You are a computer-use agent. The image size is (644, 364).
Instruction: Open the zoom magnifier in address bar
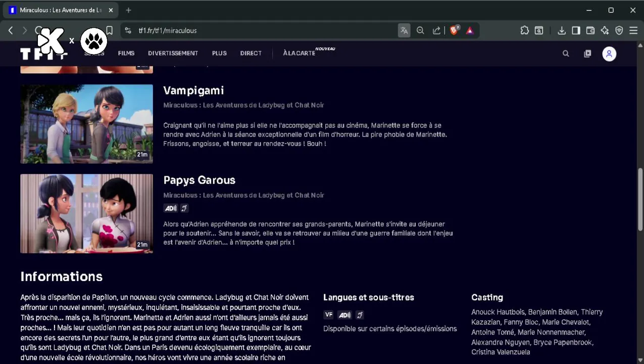tap(420, 30)
